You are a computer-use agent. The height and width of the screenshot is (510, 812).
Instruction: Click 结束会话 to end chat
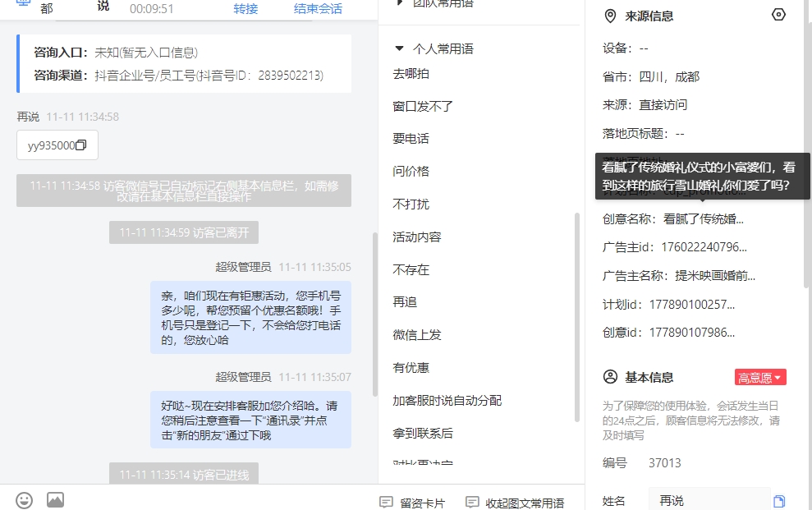tap(318, 9)
